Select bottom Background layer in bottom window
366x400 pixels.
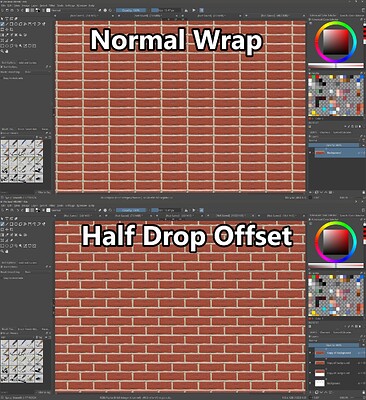(340, 383)
